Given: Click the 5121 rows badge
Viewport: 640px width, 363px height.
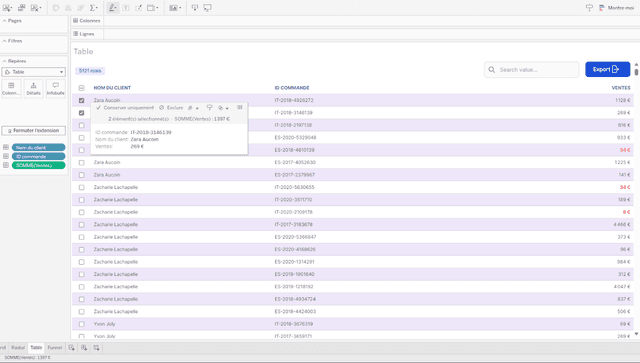Looking at the screenshot, I should click(x=90, y=71).
